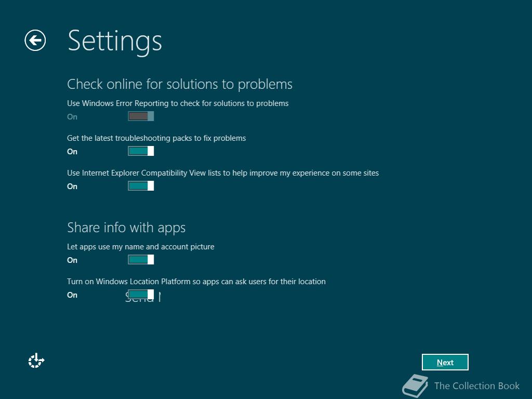The height and width of the screenshot is (399, 532).
Task: Click 'Use Windows Error Reporting' description text
Action: (x=178, y=103)
